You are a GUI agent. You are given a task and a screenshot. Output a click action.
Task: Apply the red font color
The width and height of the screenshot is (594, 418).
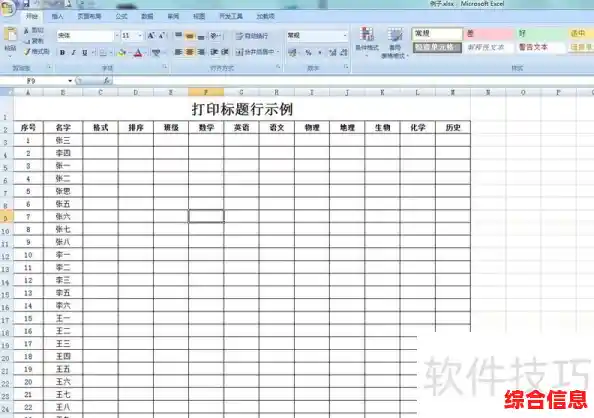click(138, 53)
